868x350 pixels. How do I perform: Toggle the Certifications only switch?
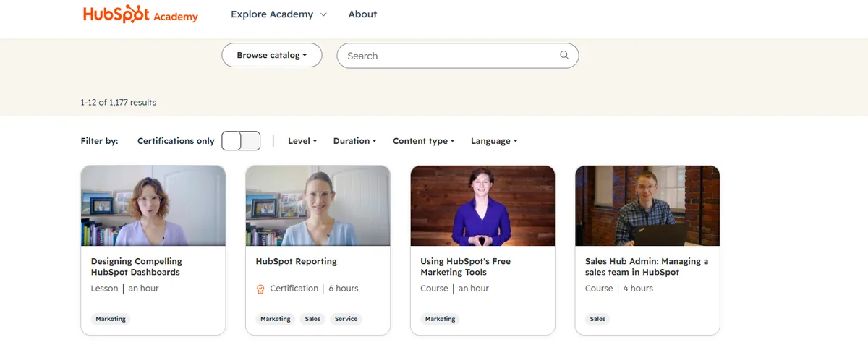[x=241, y=141]
